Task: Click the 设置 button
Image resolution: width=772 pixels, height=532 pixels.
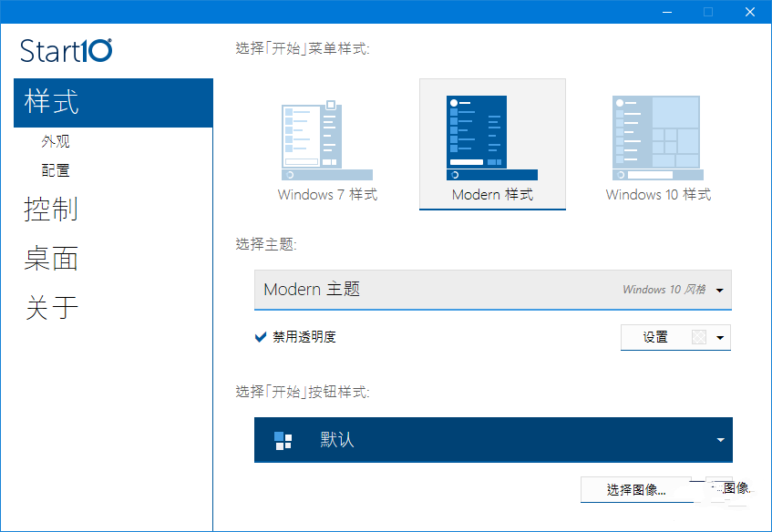Action: 655,338
